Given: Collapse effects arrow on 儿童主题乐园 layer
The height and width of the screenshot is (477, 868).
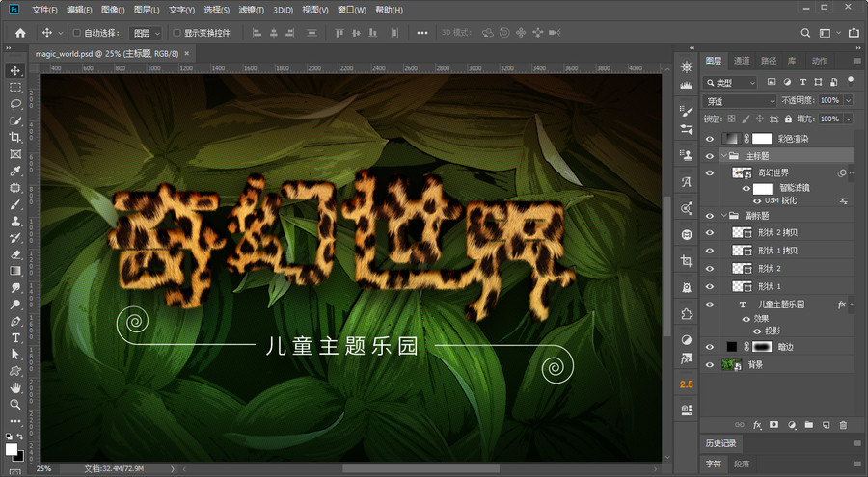Looking at the screenshot, I should 852,305.
